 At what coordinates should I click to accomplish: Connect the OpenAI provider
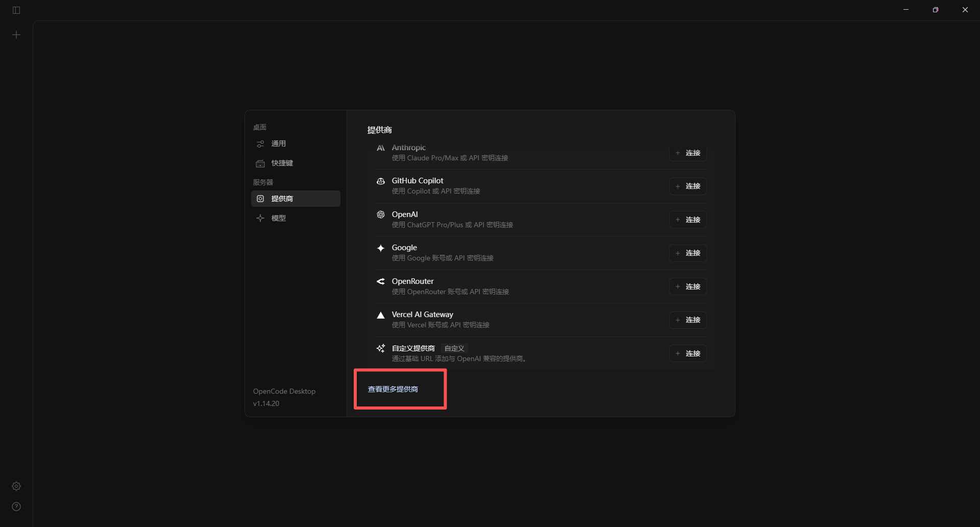(x=688, y=220)
